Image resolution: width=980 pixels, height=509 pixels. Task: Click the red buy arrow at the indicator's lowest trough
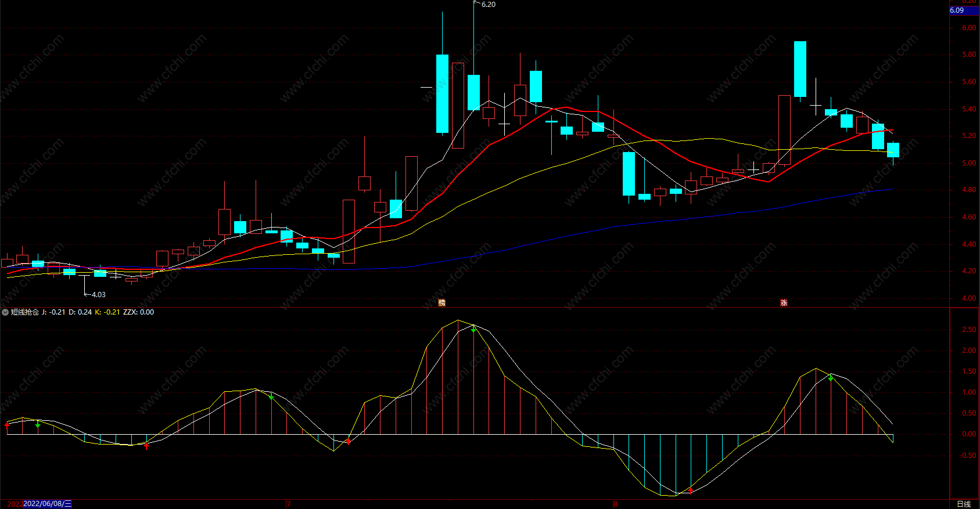tap(691, 490)
